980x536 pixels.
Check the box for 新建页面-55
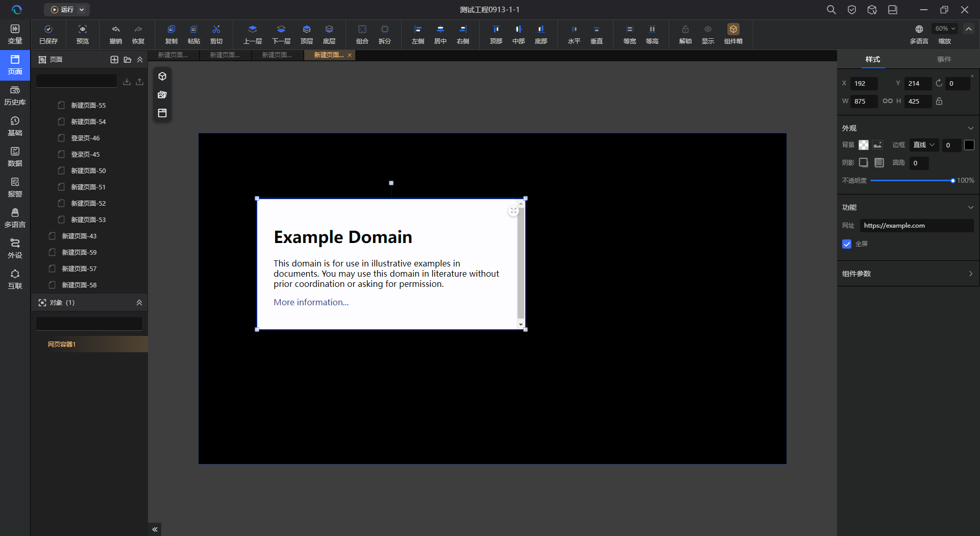(61, 105)
